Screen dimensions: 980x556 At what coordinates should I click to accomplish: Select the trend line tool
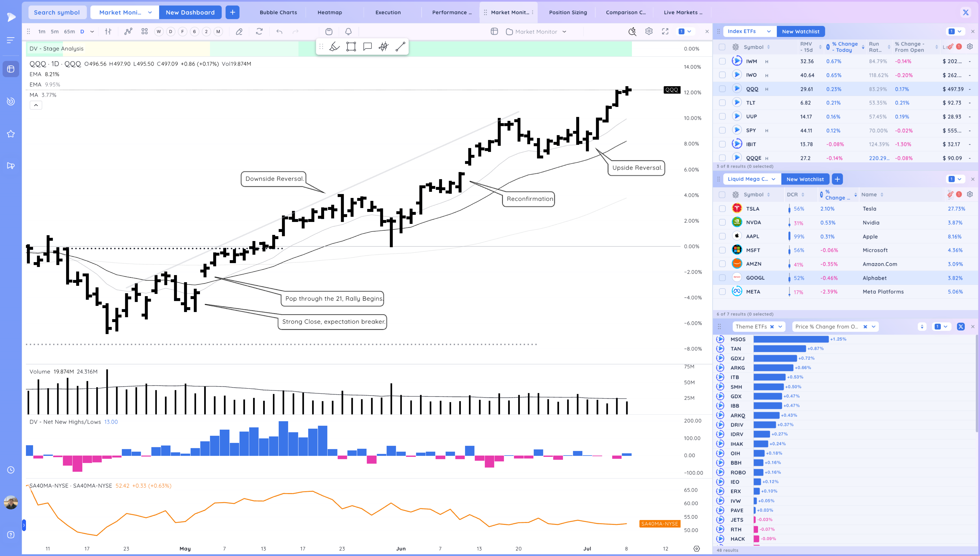tap(400, 47)
